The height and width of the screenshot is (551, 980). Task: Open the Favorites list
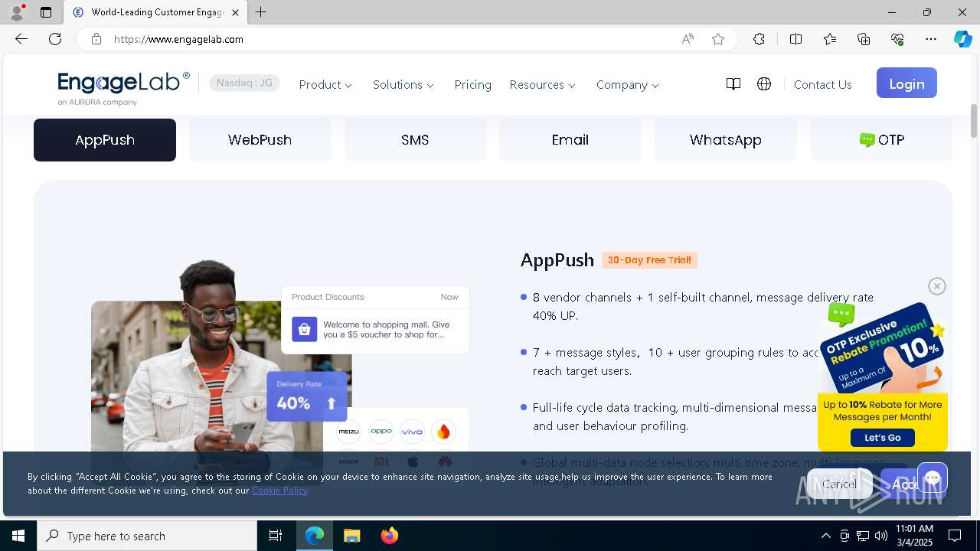(830, 39)
